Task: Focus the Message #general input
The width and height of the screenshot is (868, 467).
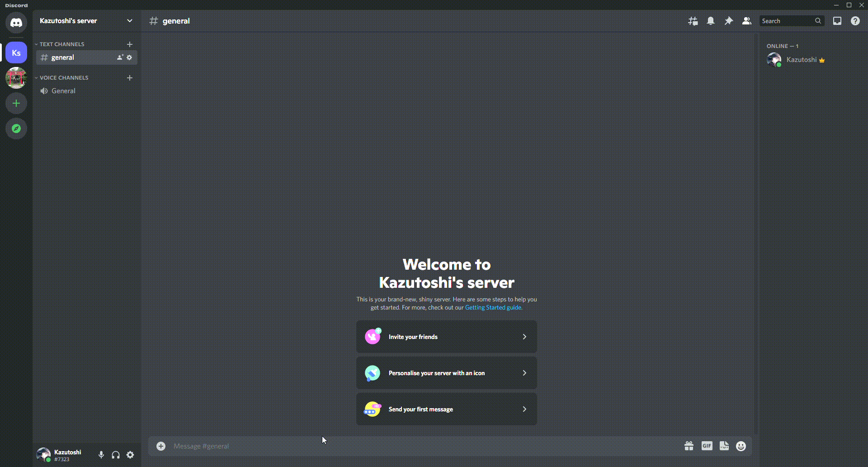Action: pos(425,446)
